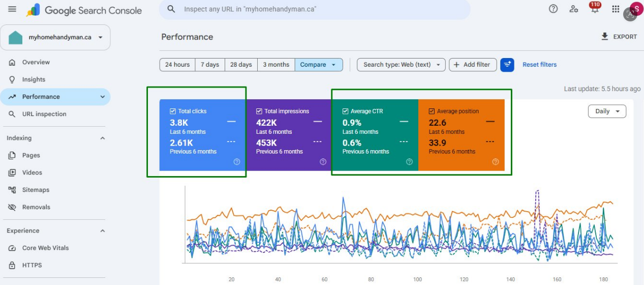Click the green Average CTR metric card
The width and height of the screenshot is (644, 285).
(375, 135)
